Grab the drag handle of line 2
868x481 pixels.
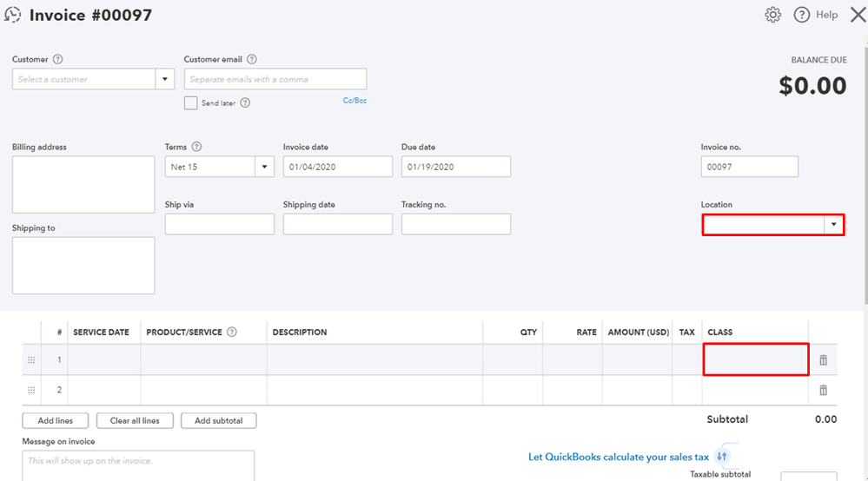tap(31, 390)
